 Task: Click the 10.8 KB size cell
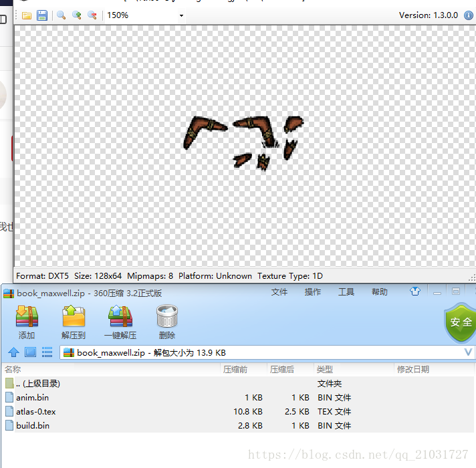[x=248, y=412]
